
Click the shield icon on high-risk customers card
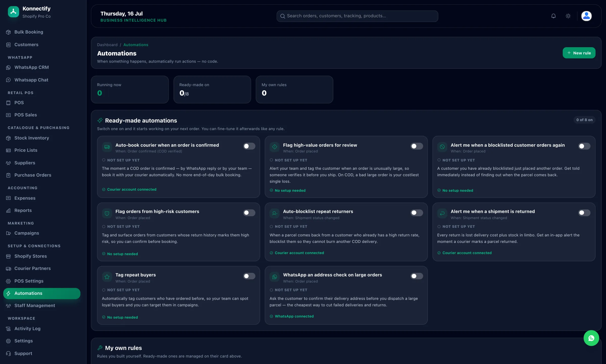(x=107, y=214)
